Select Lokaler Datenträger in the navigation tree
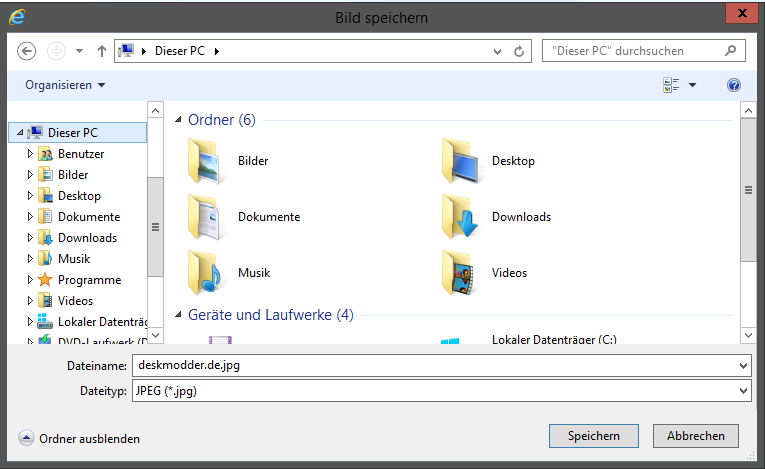765x469 pixels. pyautogui.click(x=102, y=322)
